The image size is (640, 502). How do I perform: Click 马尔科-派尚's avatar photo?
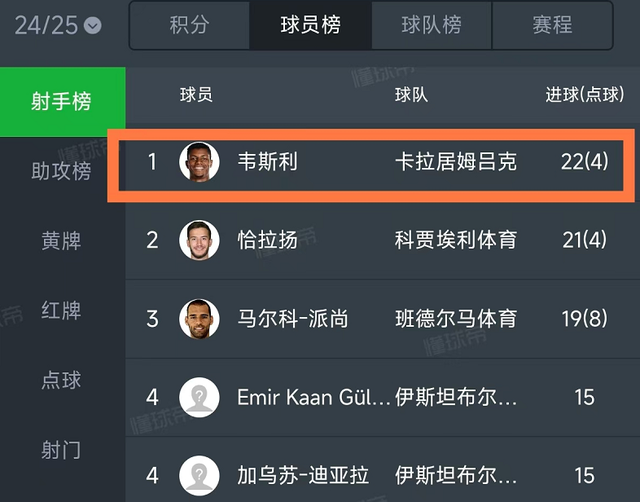(x=199, y=319)
